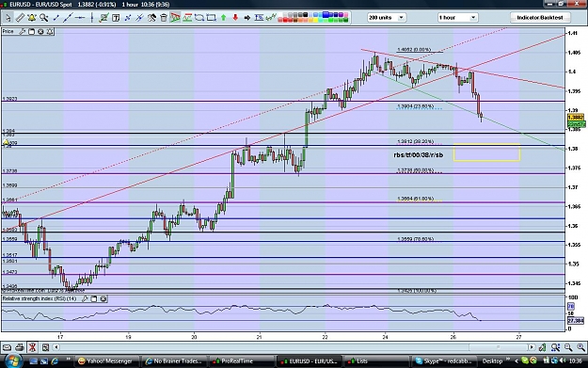Click the Desktop toolbar in taskbar
Image resolution: width=588 pixels, height=368 pixels.
(x=492, y=361)
